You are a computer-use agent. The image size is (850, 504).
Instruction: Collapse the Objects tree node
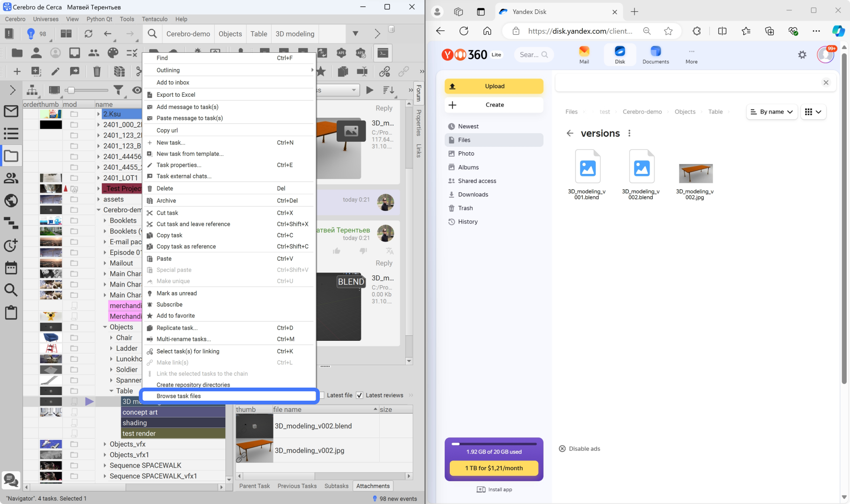tap(105, 327)
